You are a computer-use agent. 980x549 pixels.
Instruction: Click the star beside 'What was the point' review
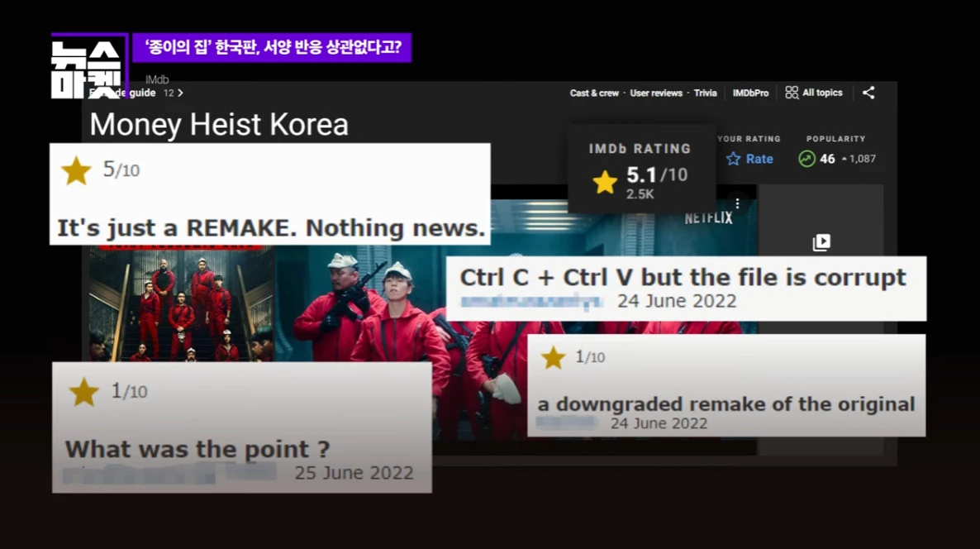point(83,392)
